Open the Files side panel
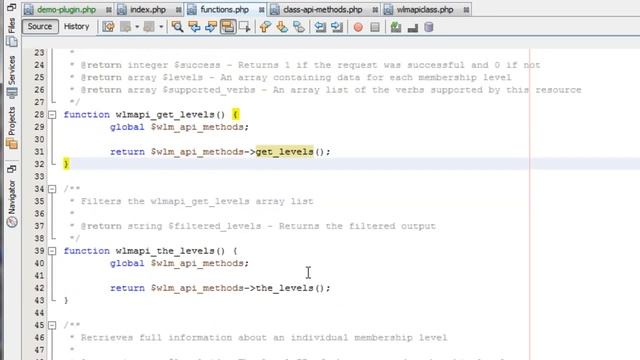640x360 pixels. click(x=11, y=26)
